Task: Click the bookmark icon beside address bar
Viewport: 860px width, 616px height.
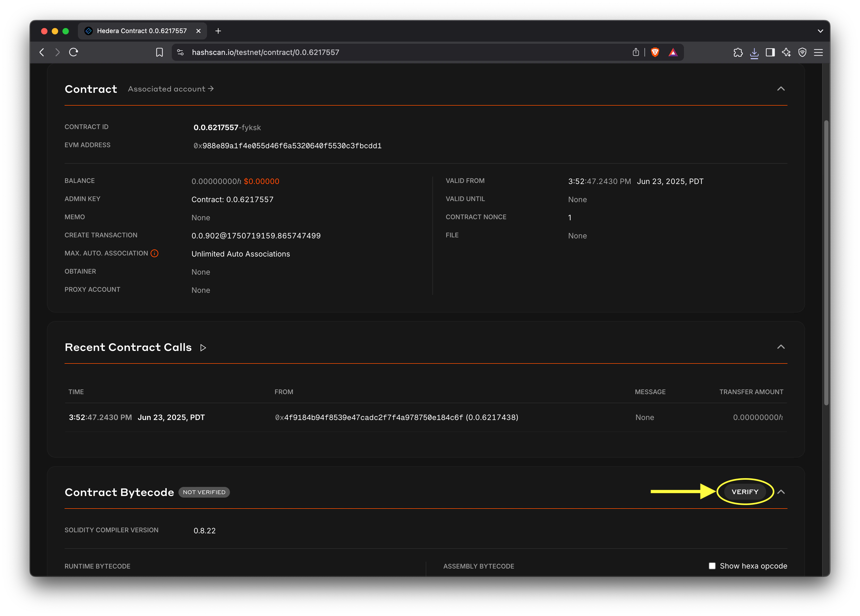Action: pos(160,52)
